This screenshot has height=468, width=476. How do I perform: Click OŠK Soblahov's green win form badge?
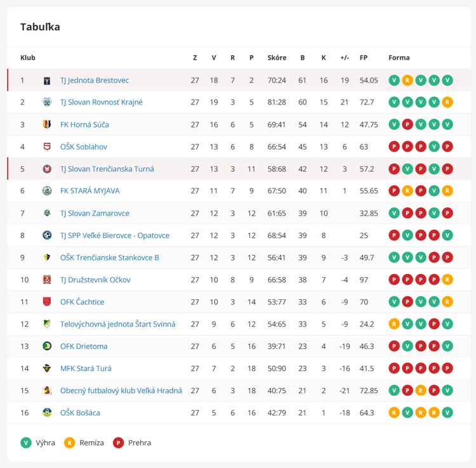[434, 146]
